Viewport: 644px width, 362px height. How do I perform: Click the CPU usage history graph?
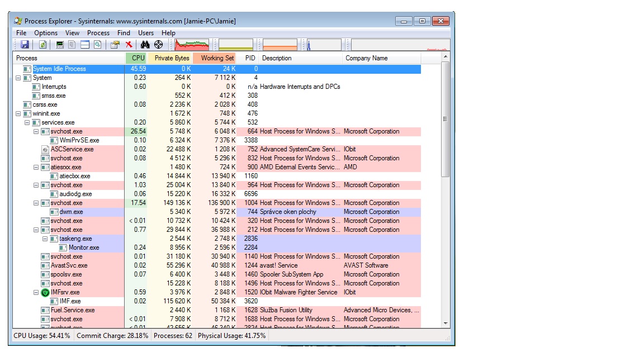pos(192,44)
